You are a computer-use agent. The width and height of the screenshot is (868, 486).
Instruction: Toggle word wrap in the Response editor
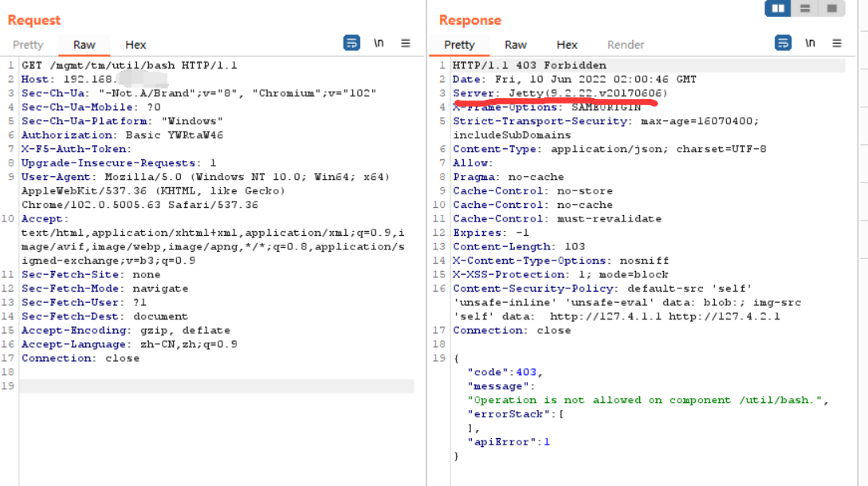coord(781,43)
